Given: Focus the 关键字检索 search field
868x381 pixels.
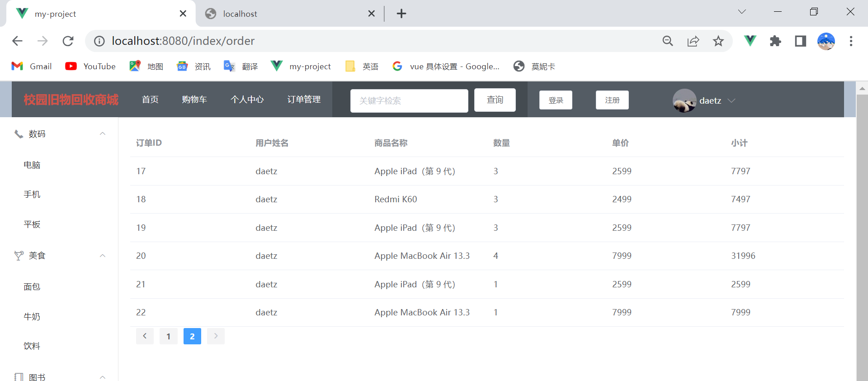Looking at the screenshot, I should click(409, 100).
